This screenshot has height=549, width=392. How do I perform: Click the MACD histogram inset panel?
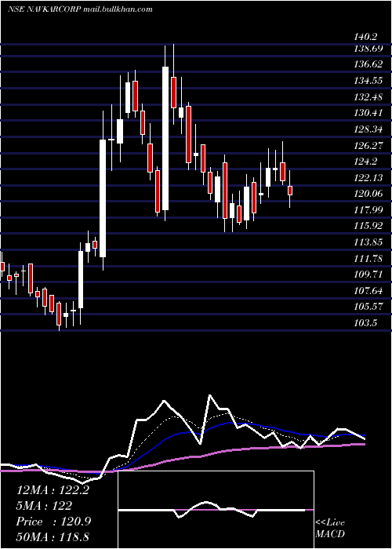216,510
